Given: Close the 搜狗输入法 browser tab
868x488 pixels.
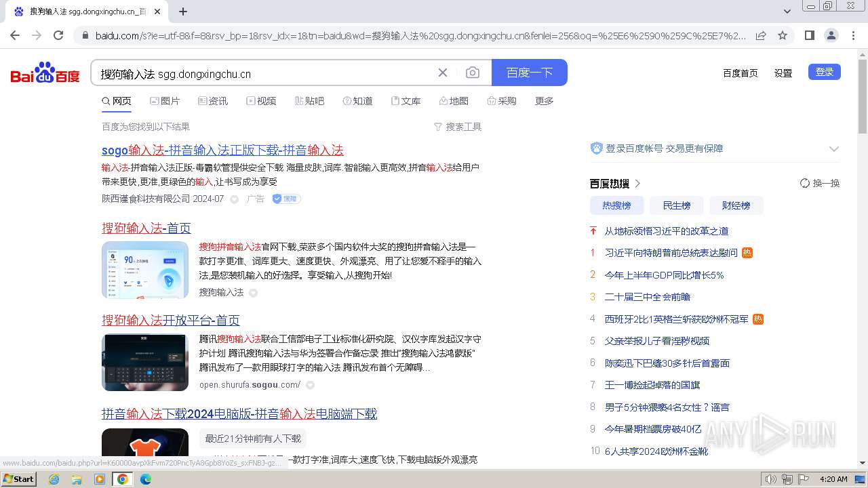Looking at the screenshot, I should click(157, 12).
